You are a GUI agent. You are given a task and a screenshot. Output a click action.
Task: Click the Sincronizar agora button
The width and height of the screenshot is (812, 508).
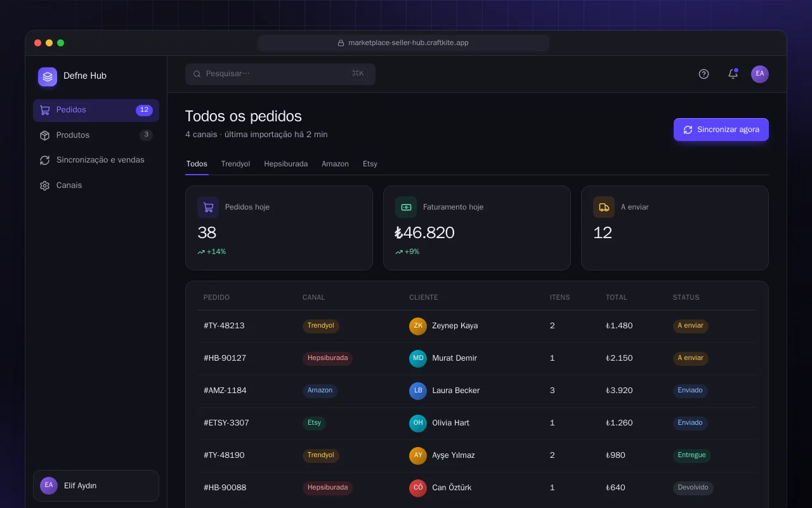coord(721,130)
